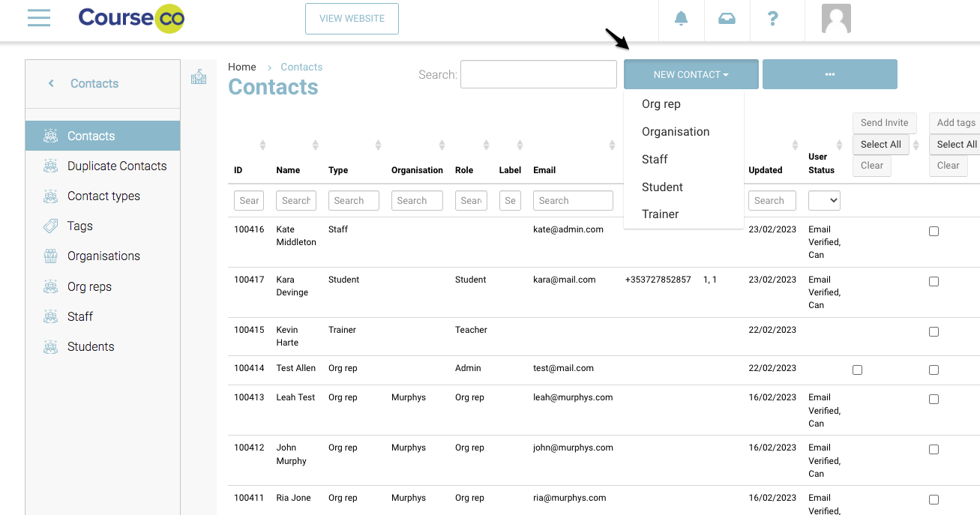Click the main Search input field
The image size is (980, 515).
pos(538,74)
